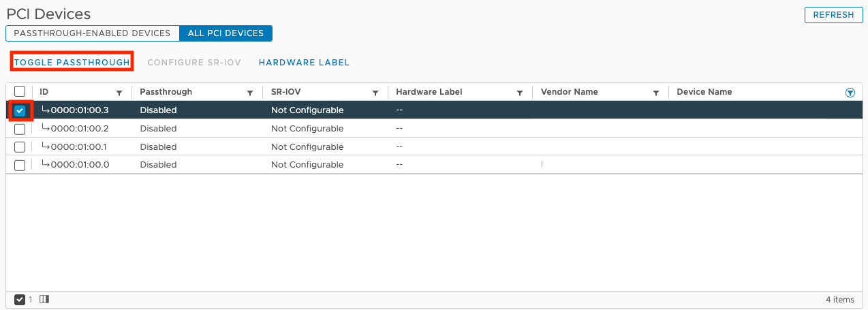Switch to Passthrough-Enabled Devices tab
Screen dimensions: 868x310
(92, 33)
